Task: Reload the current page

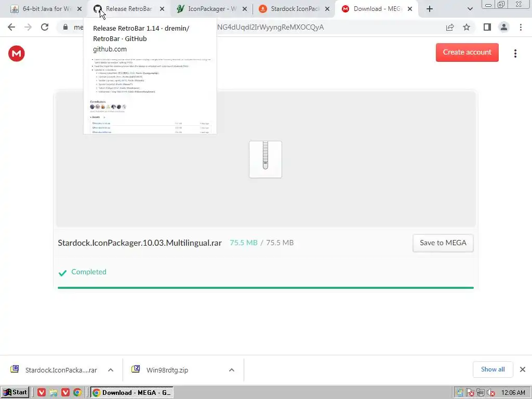Action: 45,27
